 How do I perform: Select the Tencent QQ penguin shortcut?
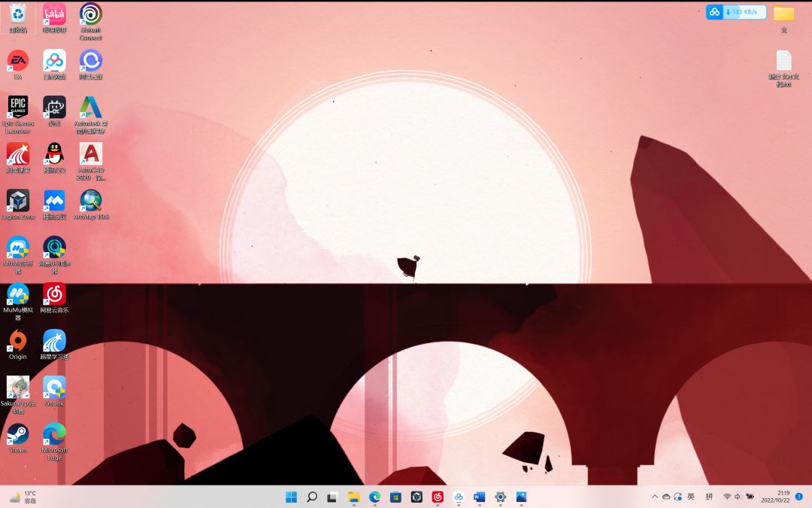(x=54, y=159)
